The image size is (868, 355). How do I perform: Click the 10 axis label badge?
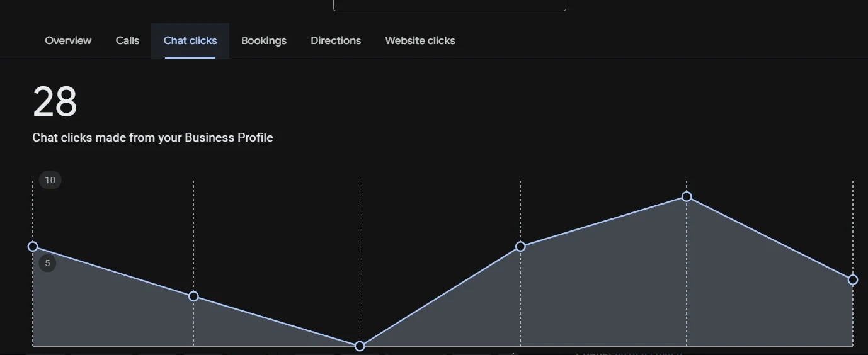[50, 180]
